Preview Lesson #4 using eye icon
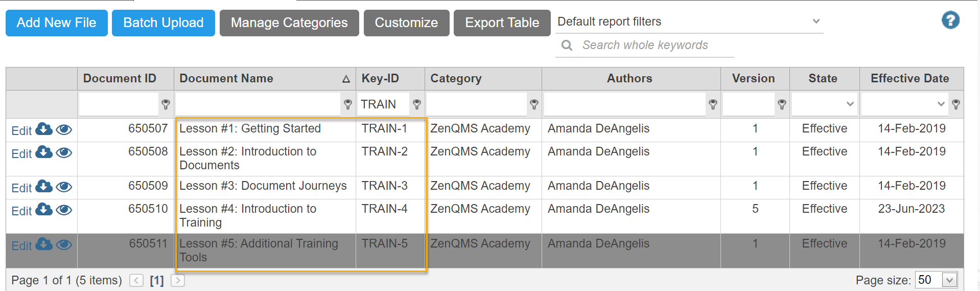 tap(64, 210)
